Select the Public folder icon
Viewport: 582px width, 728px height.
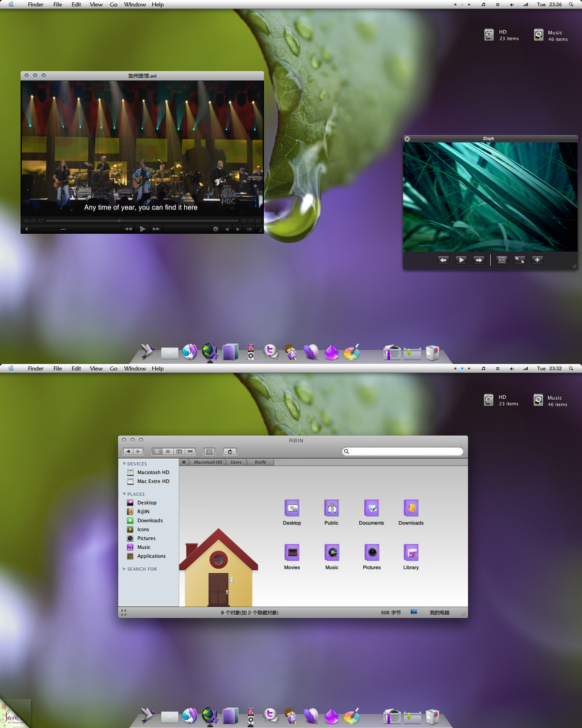click(331, 508)
